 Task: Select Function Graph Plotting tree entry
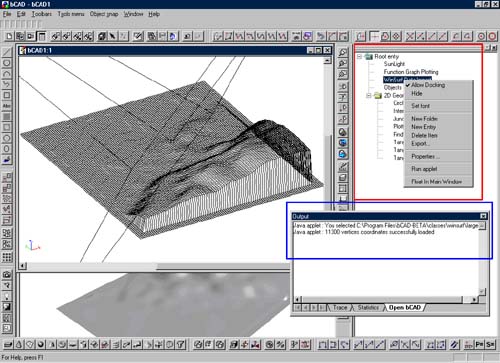411,72
